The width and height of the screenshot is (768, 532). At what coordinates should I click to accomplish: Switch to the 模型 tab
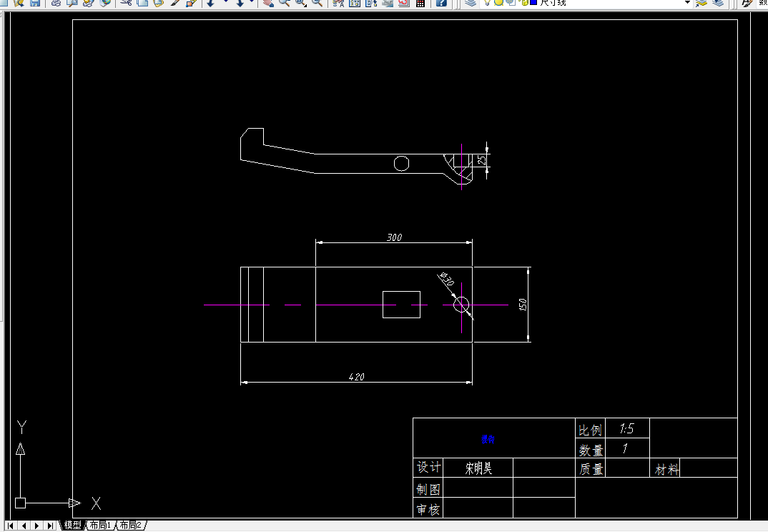(72, 525)
